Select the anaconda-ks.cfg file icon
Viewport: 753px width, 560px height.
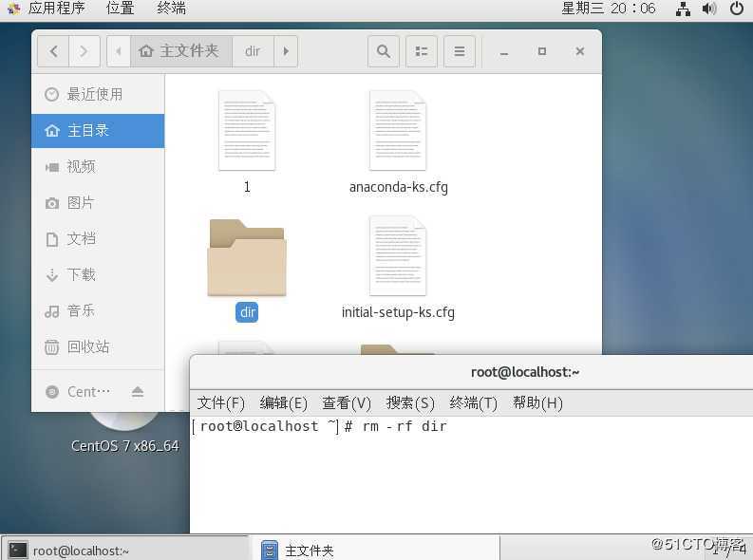(398, 131)
